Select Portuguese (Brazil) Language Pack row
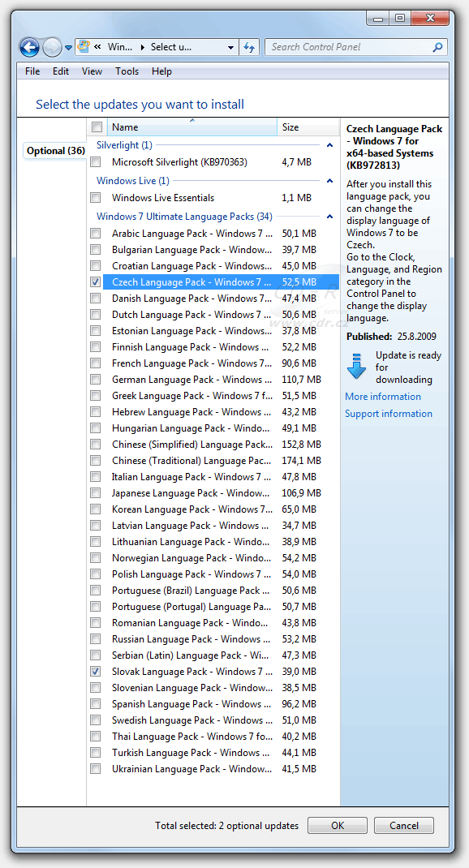 221,590
